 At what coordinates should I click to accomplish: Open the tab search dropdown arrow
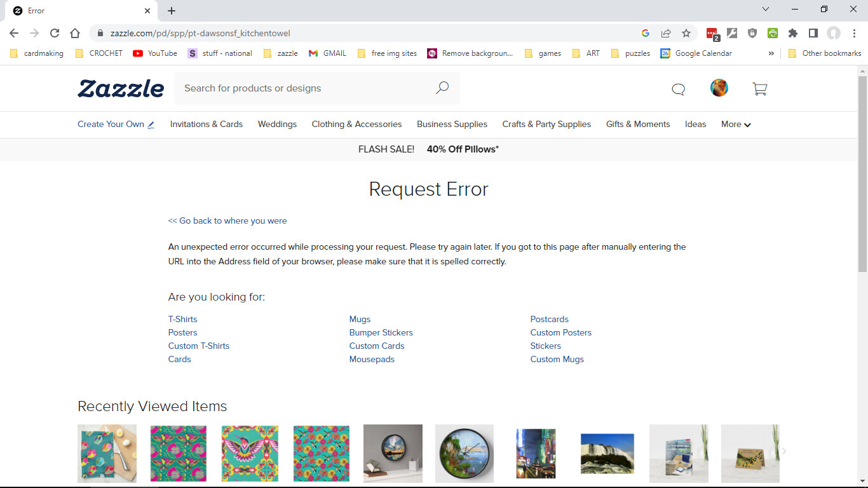(x=766, y=10)
